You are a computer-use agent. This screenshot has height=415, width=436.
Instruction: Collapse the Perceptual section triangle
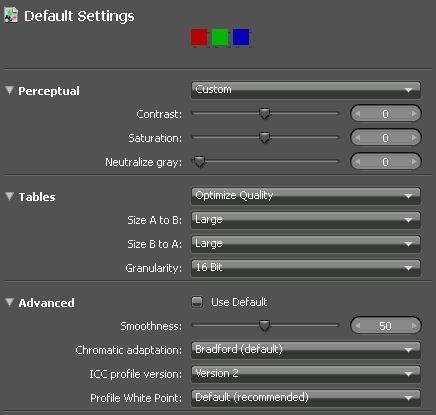pyautogui.click(x=9, y=90)
